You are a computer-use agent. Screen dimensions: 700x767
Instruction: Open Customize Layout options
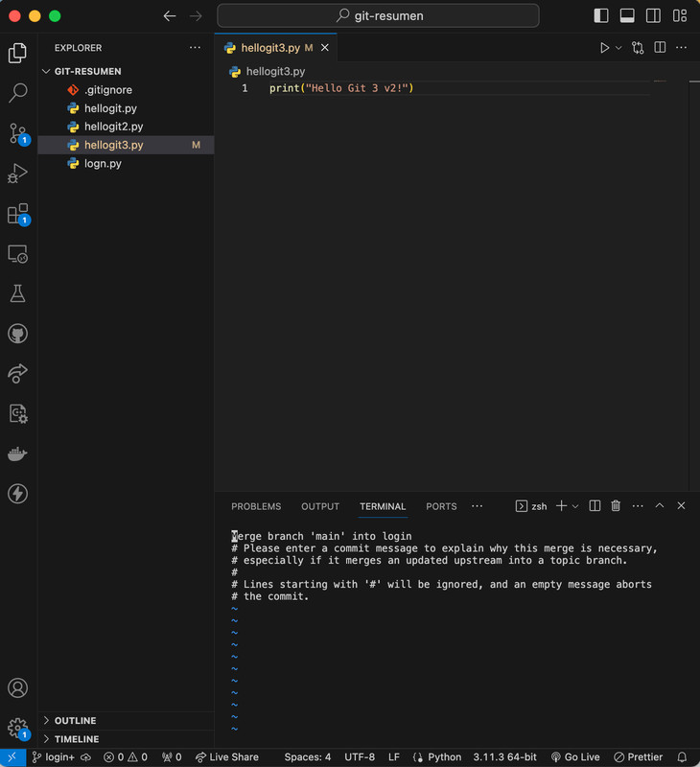pyautogui.click(x=680, y=15)
